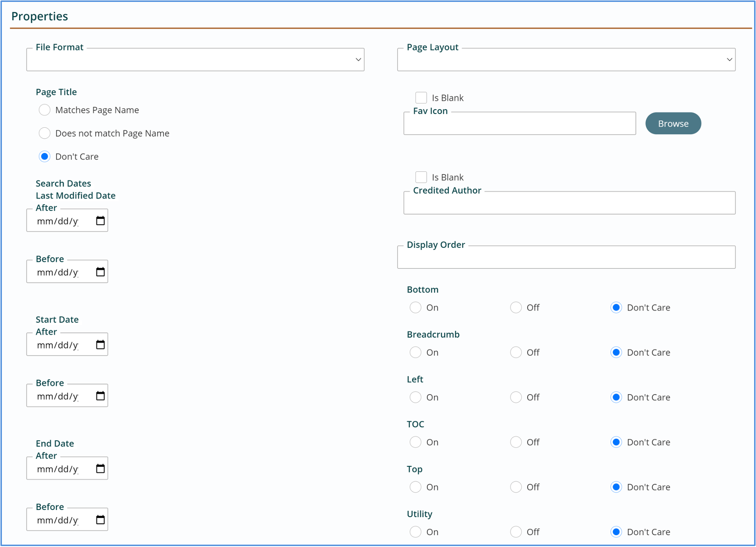The image size is (756, 547).
Task: Open calendar picker for Start Date Before
Action: [x=100, y=396]
